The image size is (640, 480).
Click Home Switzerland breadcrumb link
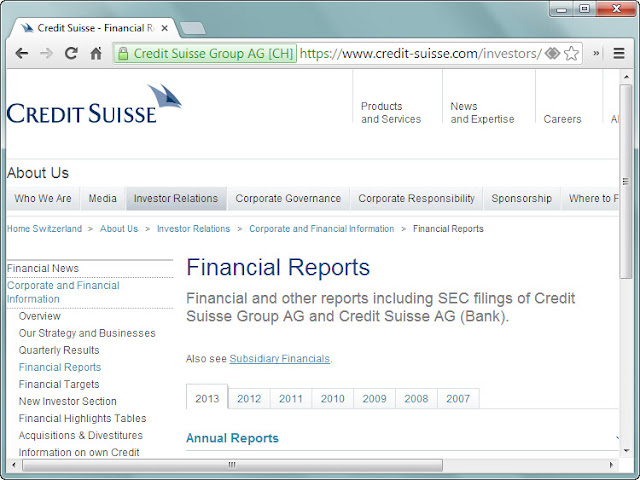(x=44, y=229)
